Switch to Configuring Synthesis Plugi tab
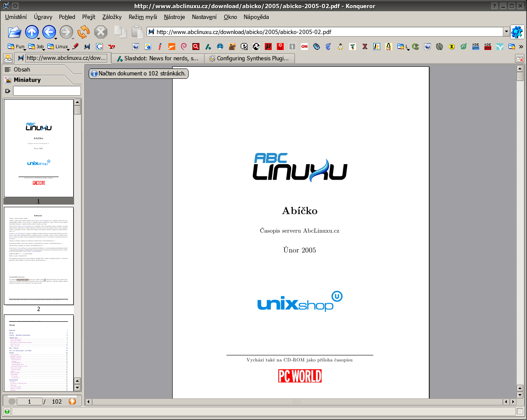The image size is (527, 420). pos(250,59)
